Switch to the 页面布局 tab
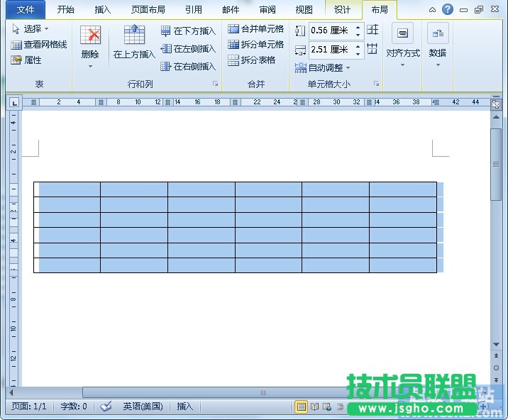Screen dimensions: 508x420 tap(148, 10)
